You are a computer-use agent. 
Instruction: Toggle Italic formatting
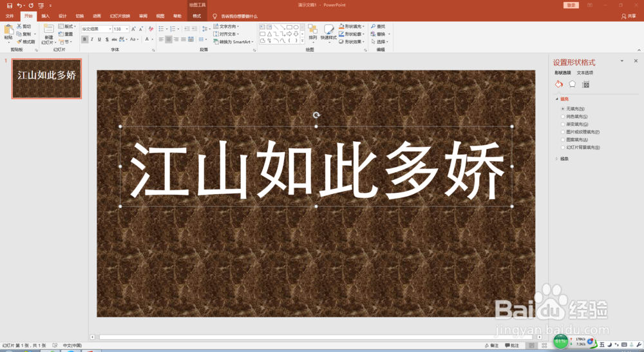coord(92,39)
